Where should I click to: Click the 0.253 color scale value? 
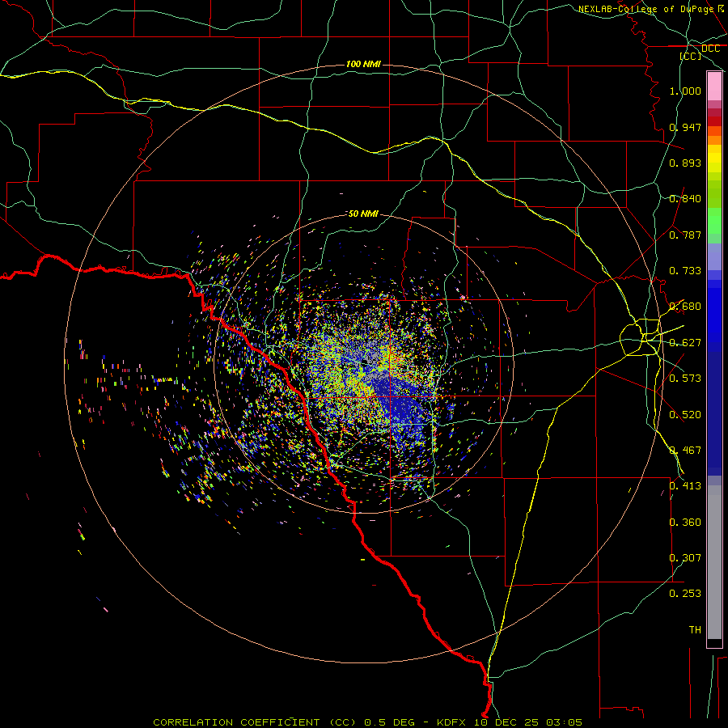[685, 594]
